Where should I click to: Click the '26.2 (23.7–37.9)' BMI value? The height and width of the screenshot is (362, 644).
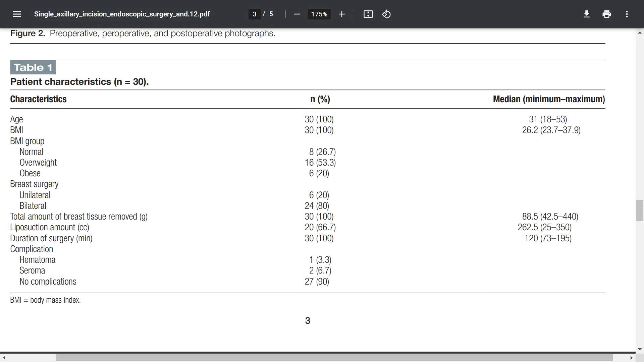(551, 130)
